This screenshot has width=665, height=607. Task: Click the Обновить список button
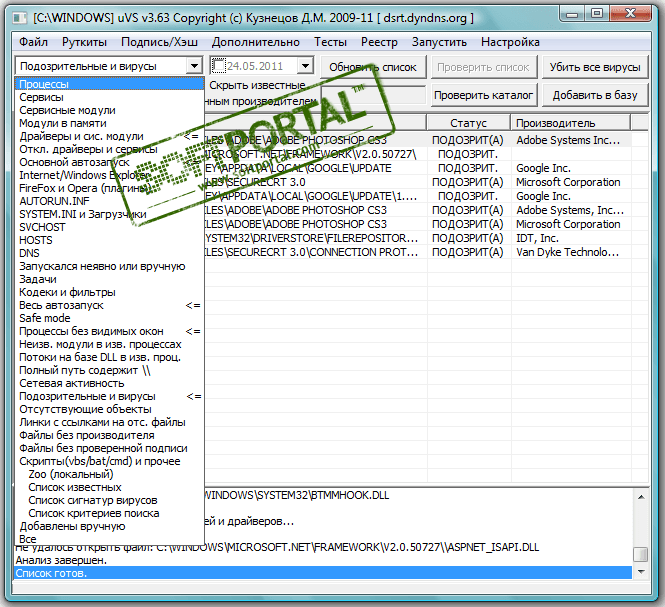coord(373,67)
